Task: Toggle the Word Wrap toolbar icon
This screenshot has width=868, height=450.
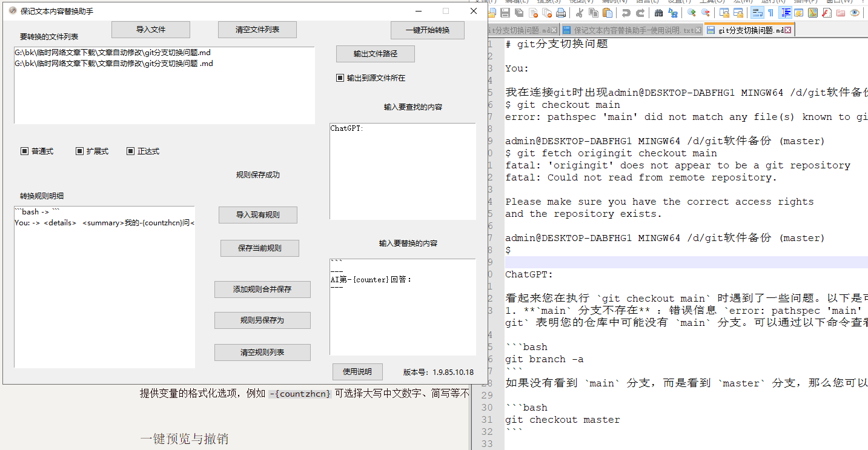Action: (x=757, y=13)
